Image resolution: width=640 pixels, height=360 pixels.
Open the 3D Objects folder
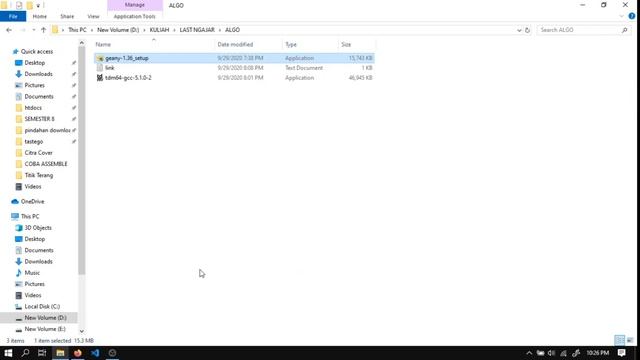[38, 228]
